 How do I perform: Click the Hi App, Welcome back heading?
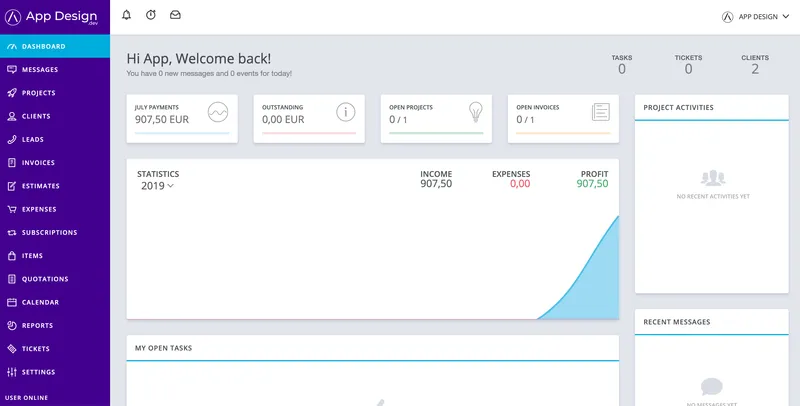click(x=199, y=59)
